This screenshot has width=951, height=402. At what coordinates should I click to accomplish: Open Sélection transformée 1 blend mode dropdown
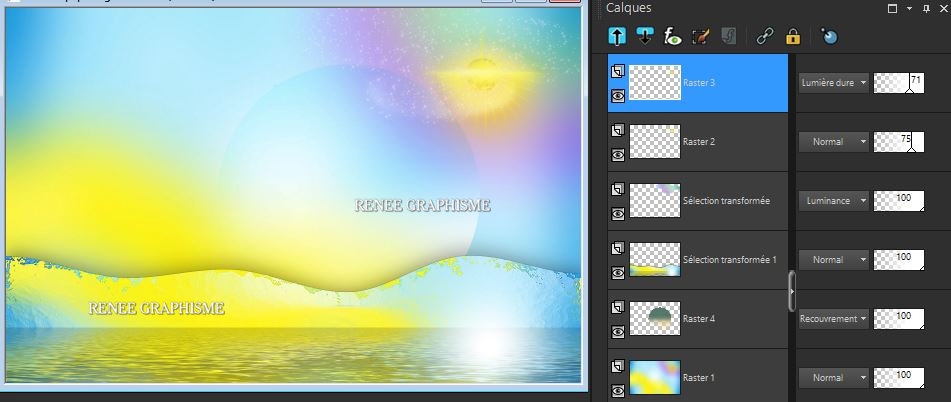coord(833,260)
